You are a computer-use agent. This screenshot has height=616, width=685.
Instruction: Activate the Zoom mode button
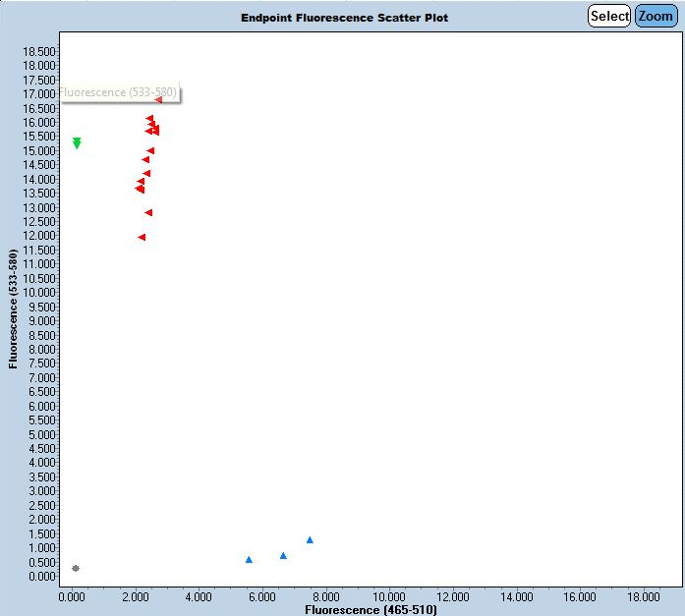point(656,16)
